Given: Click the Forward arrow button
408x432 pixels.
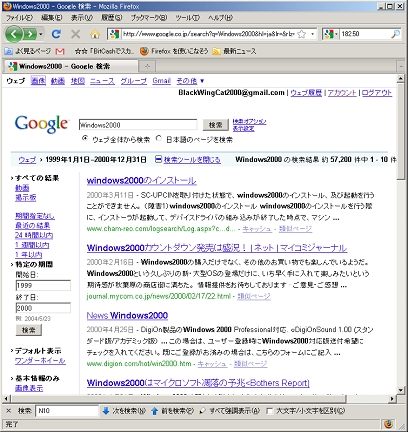Looking at the screenshot, I should coord(30,34).
